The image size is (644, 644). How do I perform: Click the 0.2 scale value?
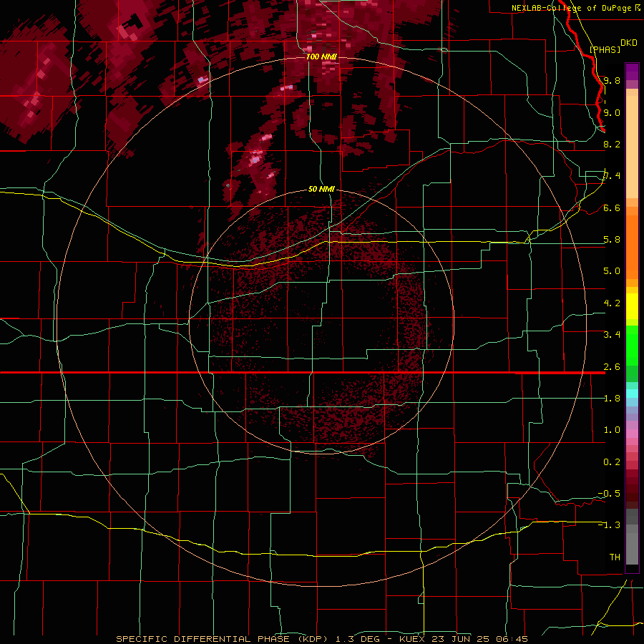click(612, 462)
